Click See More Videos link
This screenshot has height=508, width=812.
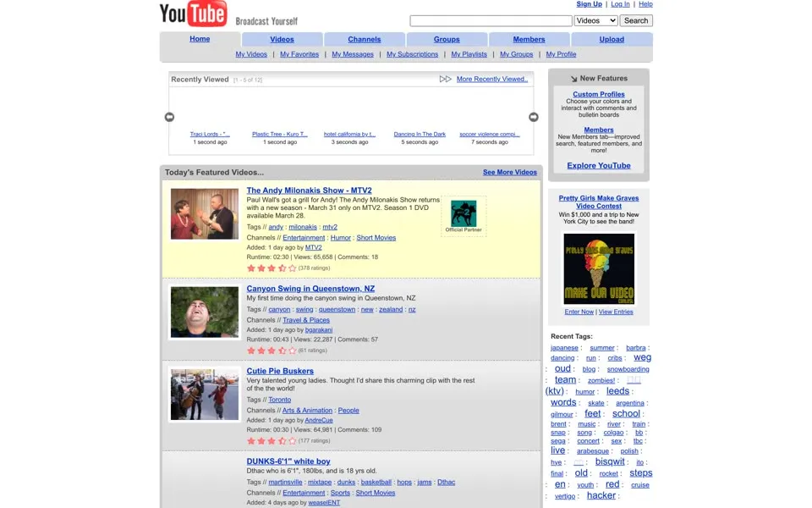tap(509, 172)
